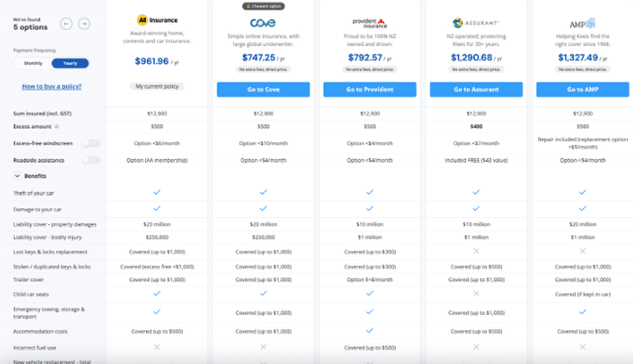This screenshot has width=633, height=364.
Task: Click the Go to AMP button
Action: pos(583,90)
